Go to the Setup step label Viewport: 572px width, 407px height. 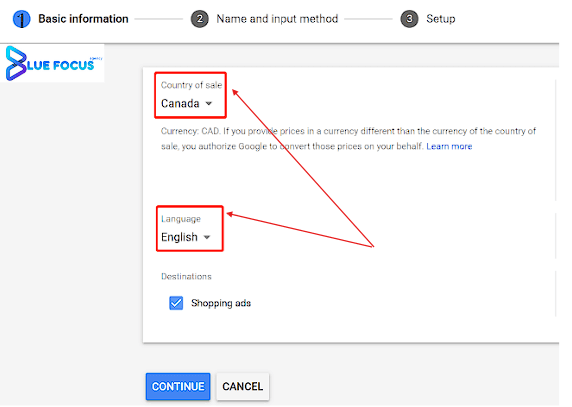(x=441, y=19)
